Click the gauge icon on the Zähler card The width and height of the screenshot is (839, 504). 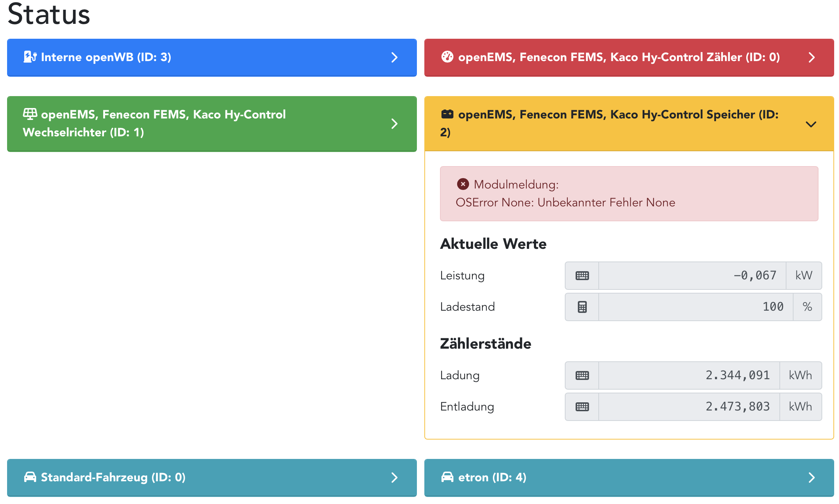click(x=447, y=57)
